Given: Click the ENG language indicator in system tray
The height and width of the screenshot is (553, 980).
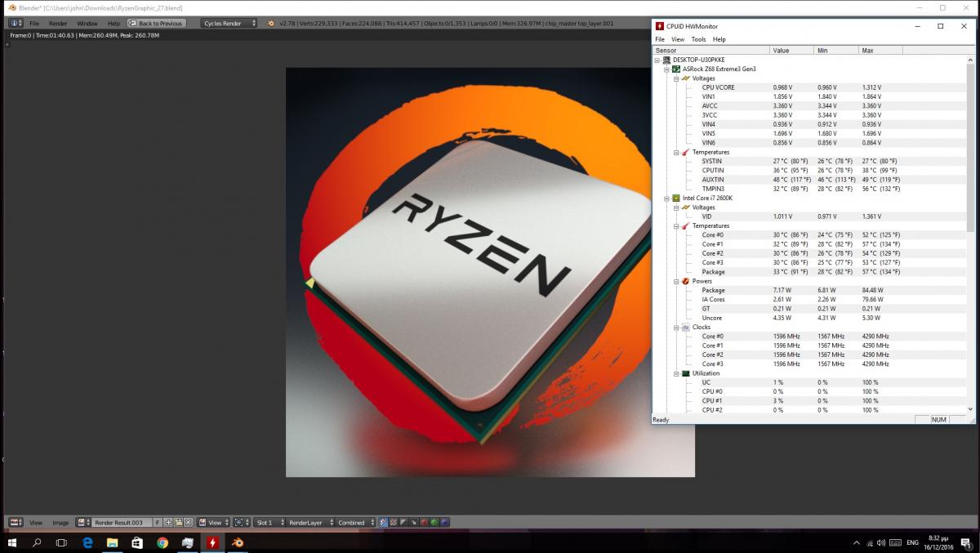Looking at the screenshot, I should [x=913, y=542].
